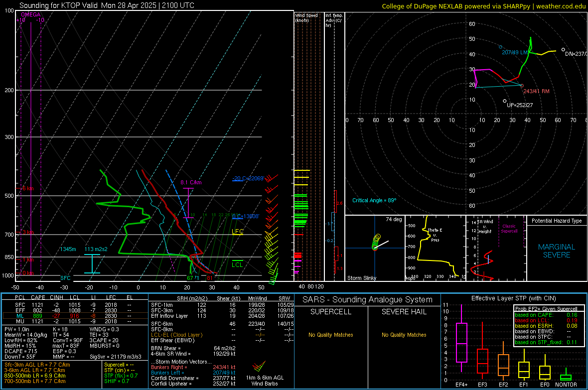Click the 'DCAPE = 715' value
This screenshot has height=390, width=588.
[20, 351]
